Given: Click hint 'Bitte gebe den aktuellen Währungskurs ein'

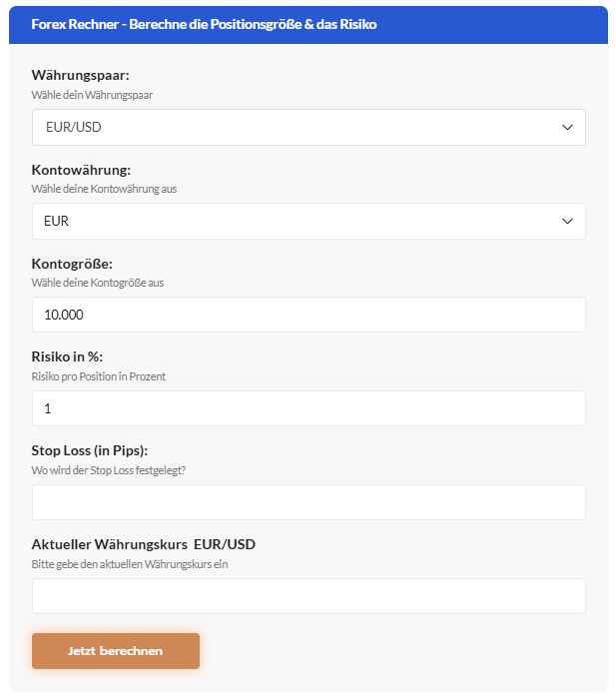Looking at the screenshot, I should pyautogui.click(x=130, y=564).
